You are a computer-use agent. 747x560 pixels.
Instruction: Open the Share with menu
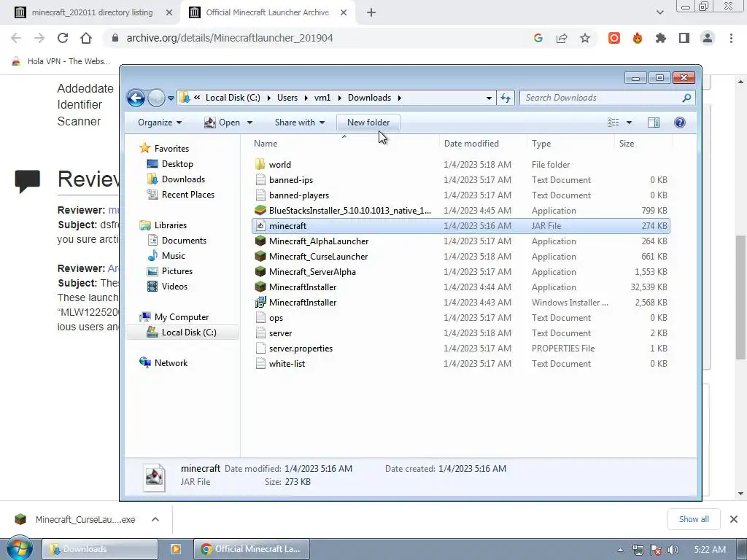[300, 122]
